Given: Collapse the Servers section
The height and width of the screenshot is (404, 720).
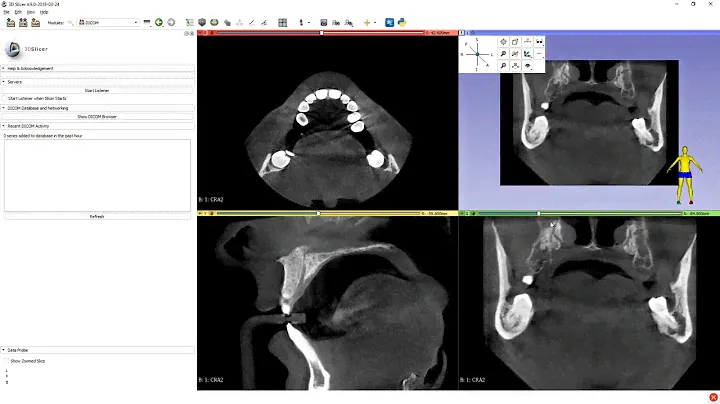Looking at the screenshot, I should pyautogui.click(x=4, y=81).
